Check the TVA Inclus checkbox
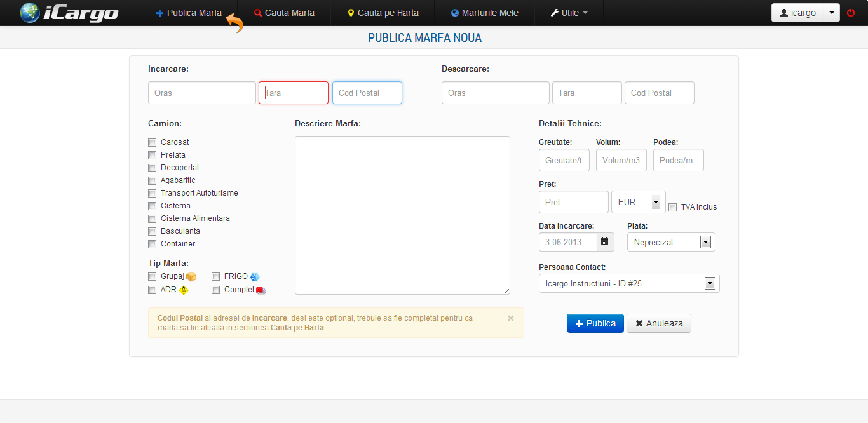This screenshot has width=868, height=423. pos(672,207)
